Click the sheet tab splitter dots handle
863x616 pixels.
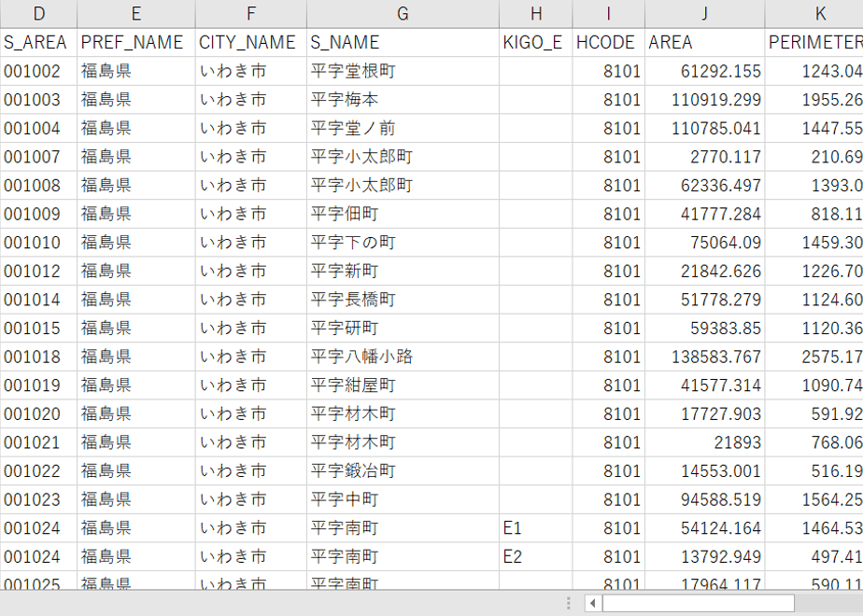[569, 603]
